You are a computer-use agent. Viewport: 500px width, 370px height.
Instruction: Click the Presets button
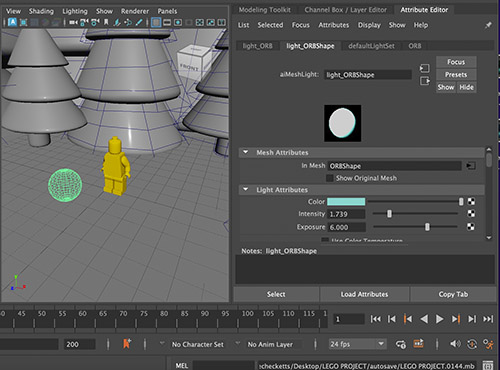coord(456,75)
